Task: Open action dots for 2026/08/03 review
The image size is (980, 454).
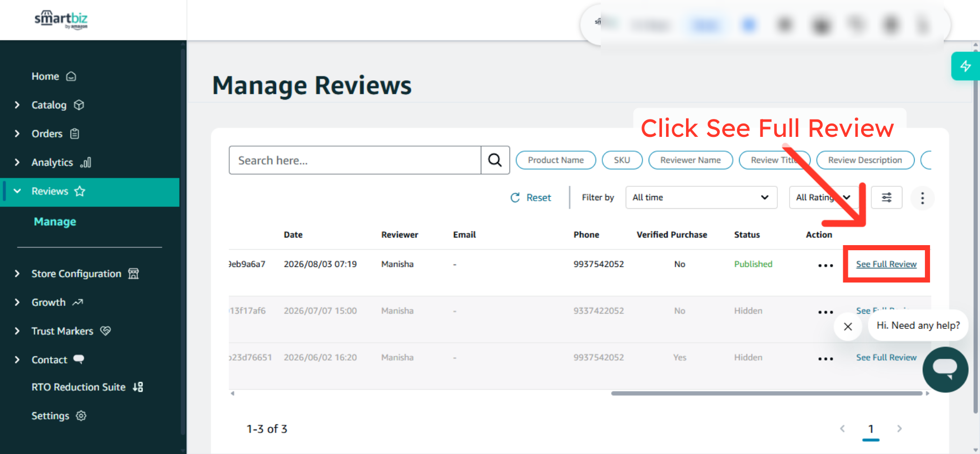Action: pos(825,265)
